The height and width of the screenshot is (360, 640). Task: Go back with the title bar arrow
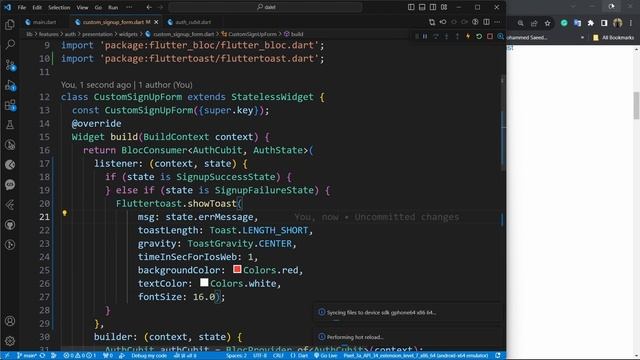(x=149, y=7)
